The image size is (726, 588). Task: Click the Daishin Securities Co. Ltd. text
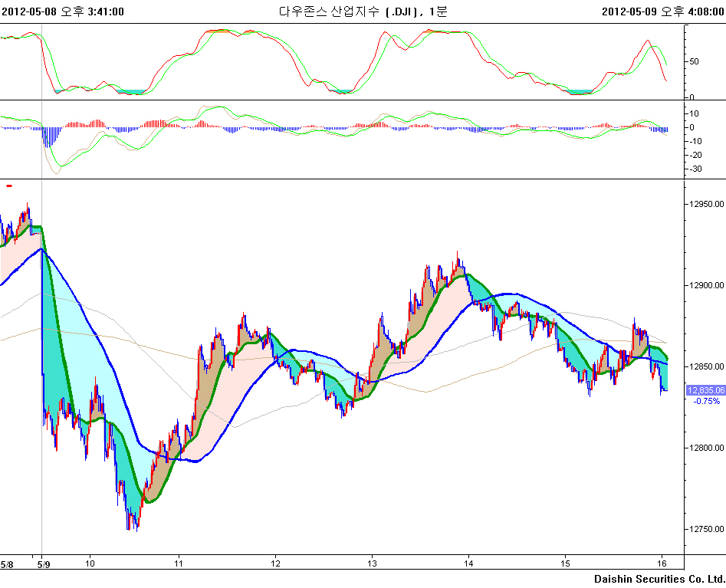(659, 578)
